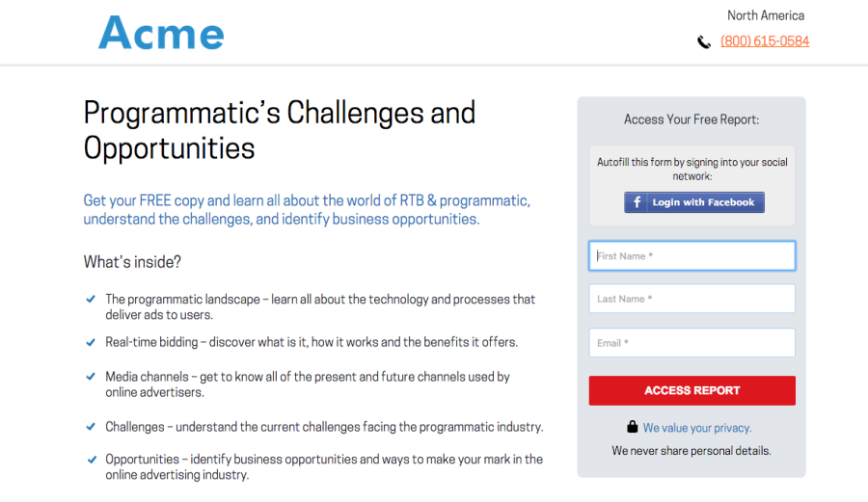Click the privacy padlock icon
Viewport: 868px width, 502px height.
pyautogui.click(x=633, y=427)
